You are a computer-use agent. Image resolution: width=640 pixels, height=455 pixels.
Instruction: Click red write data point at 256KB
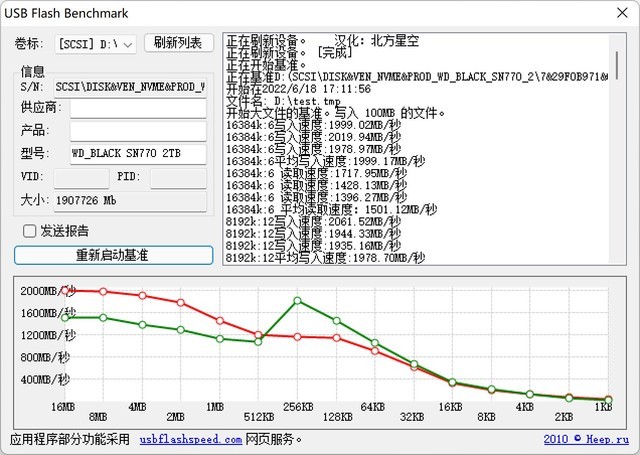pos(298,337)
